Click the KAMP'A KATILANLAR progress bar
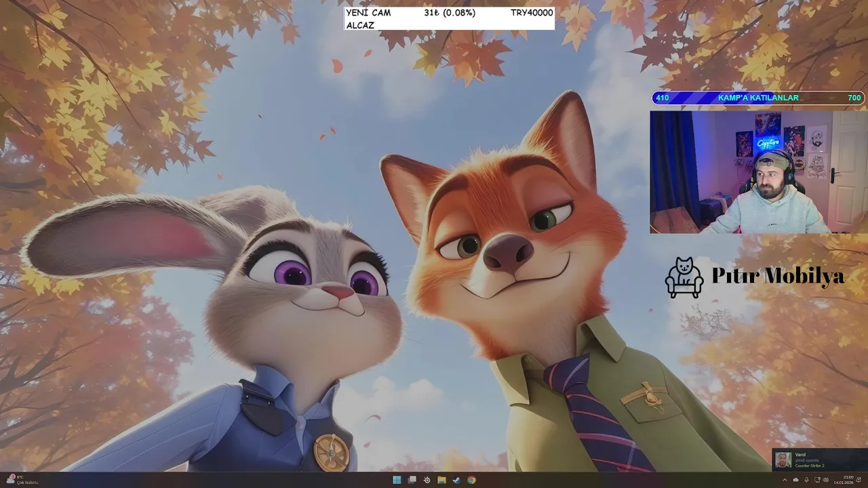The image size is (868, 488). [758, 98]
